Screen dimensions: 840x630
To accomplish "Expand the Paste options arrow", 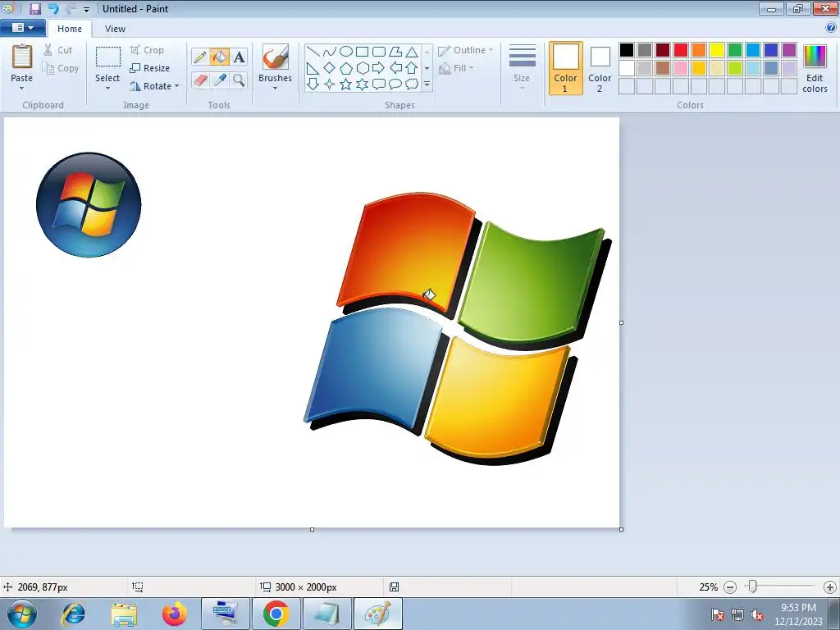I will (22, 88).
